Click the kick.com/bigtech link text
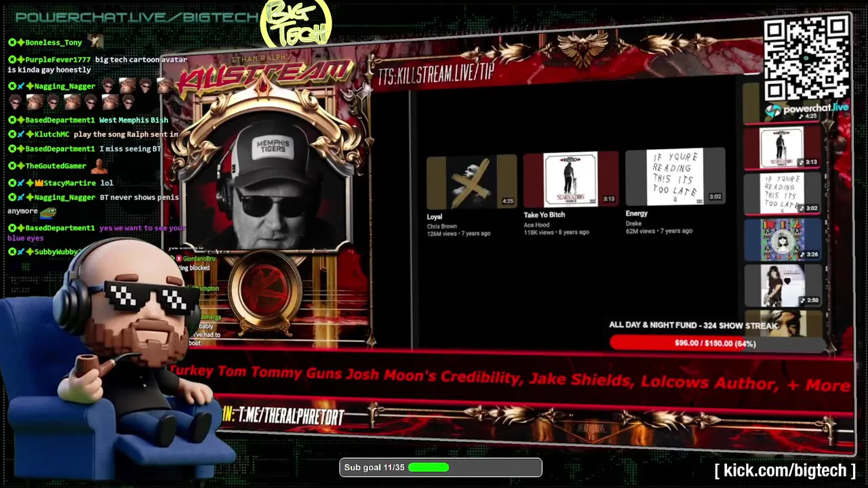Viewport: 868px width, 488px height. click(785, 470)
